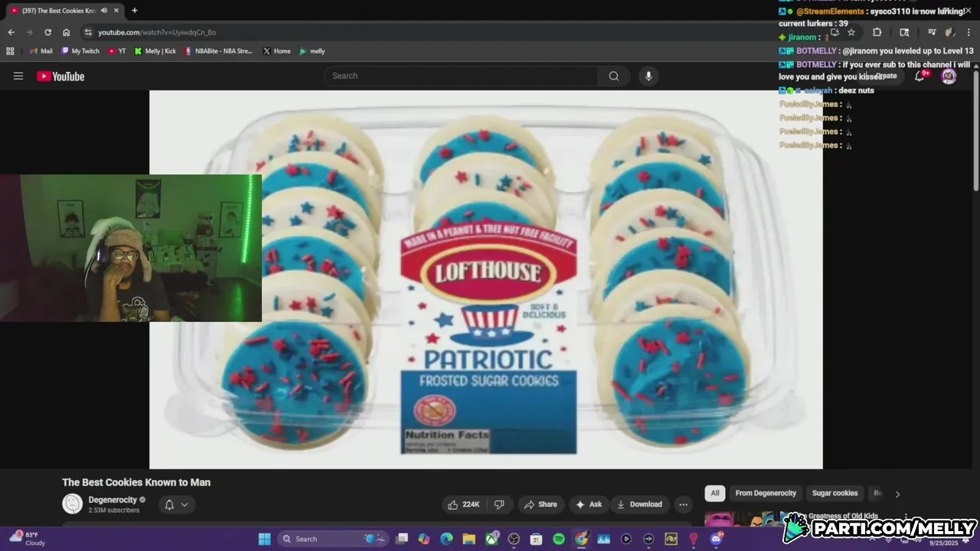The image size is (980, 551).
Task: Open the YT bookmark
Action: 117,51
